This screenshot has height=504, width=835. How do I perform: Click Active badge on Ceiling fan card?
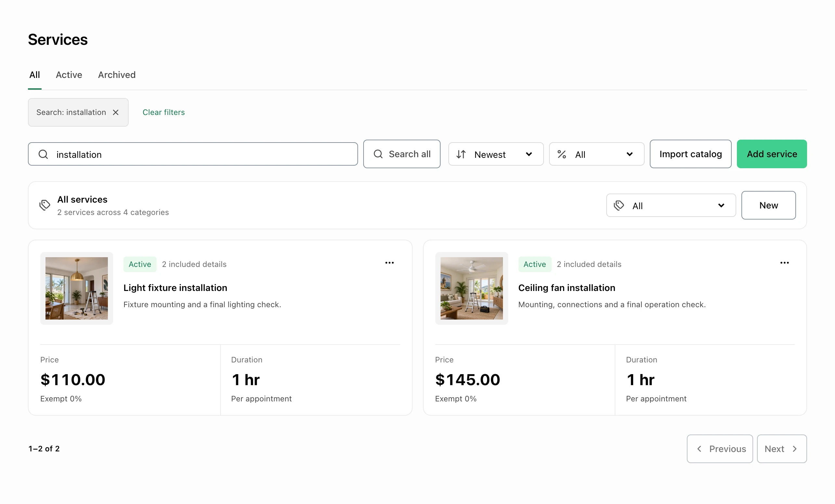pyautogui.click(x=534, y=264)
